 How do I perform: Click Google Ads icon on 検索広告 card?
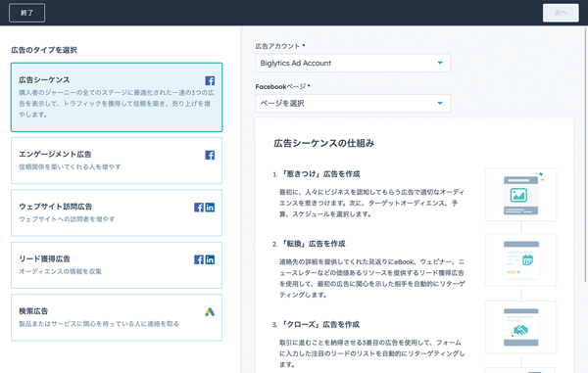coord(210,312)
